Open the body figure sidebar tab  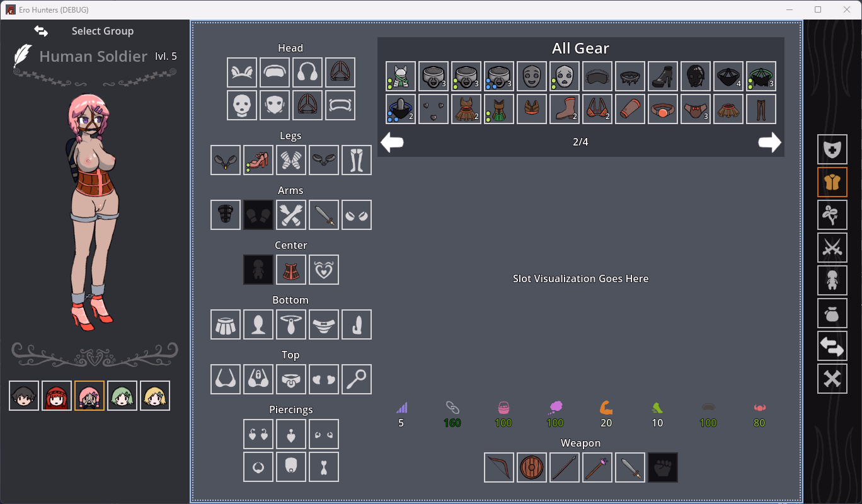click(x=832, y=280)
